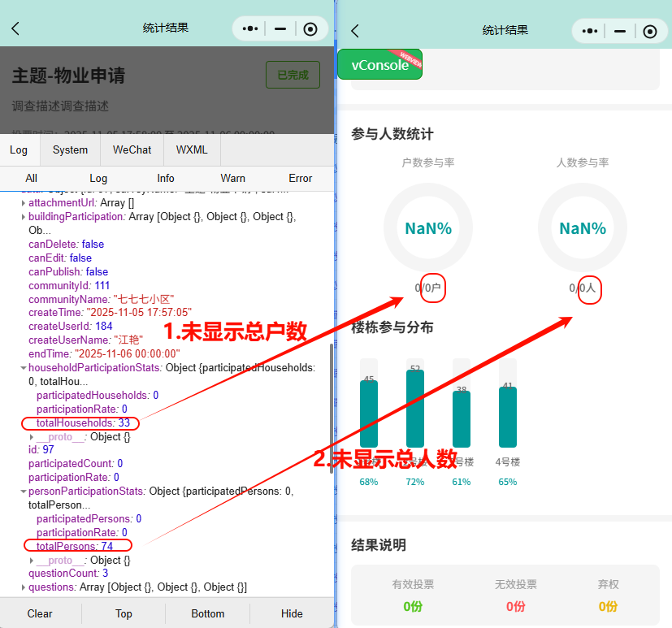Tap the green vConsole badge
The width and height of the screenshot is (672, 628).
click(x=379, y=63)
